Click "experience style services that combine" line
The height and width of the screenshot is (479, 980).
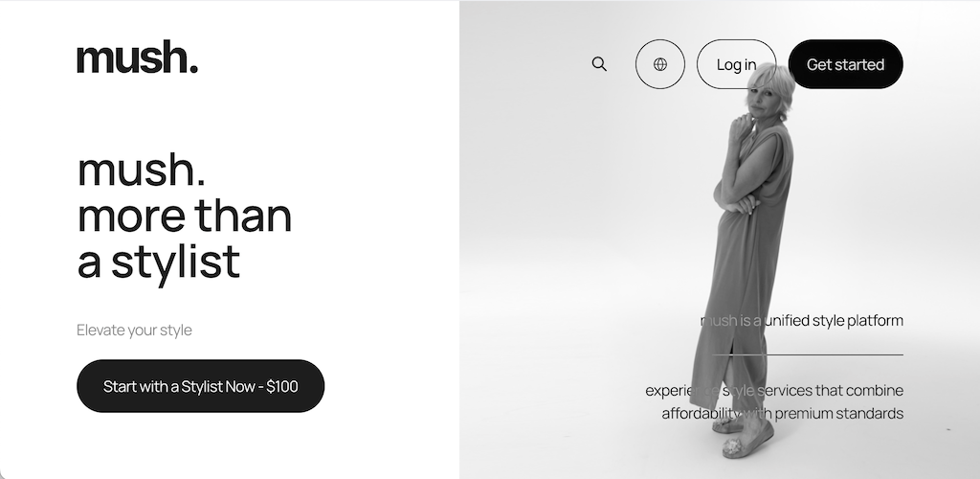774,391
